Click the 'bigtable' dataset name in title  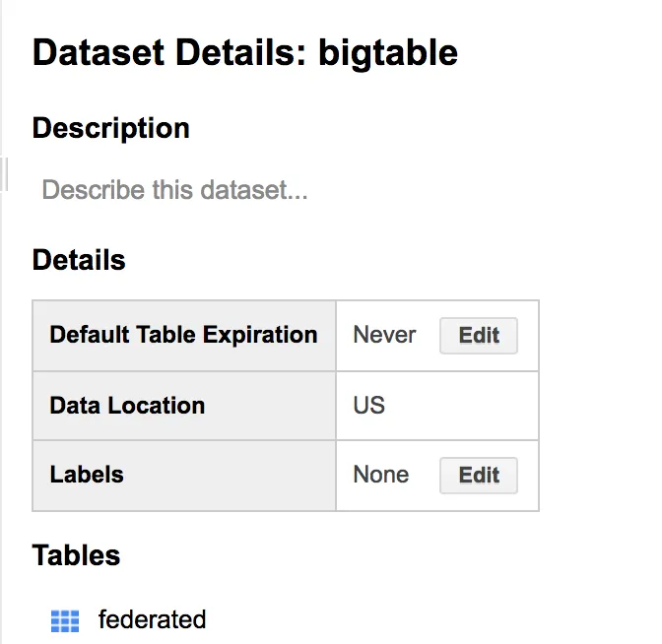click(x=388, y=52)
